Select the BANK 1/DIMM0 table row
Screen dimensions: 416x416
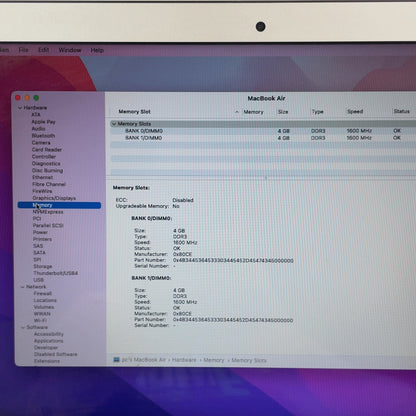coord(263,138)
